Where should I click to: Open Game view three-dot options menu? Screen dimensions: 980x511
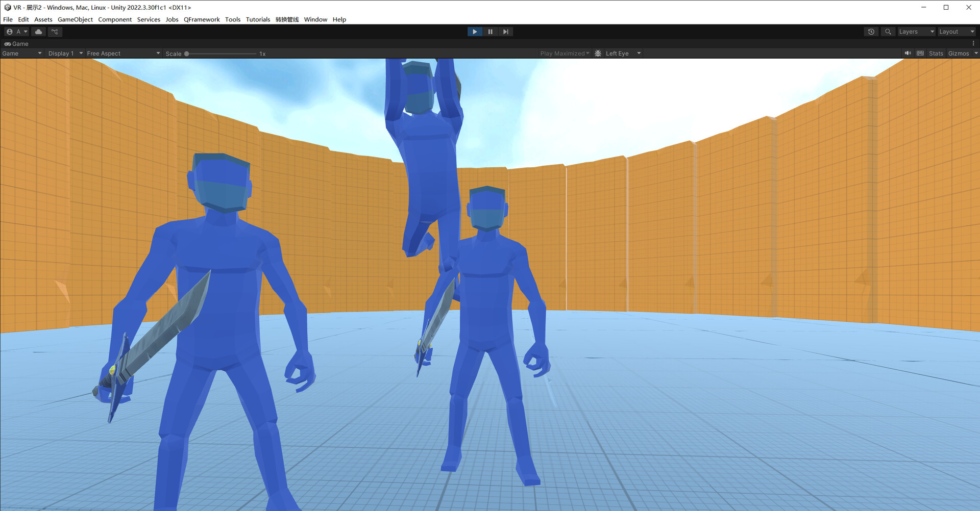coord(973,43)
